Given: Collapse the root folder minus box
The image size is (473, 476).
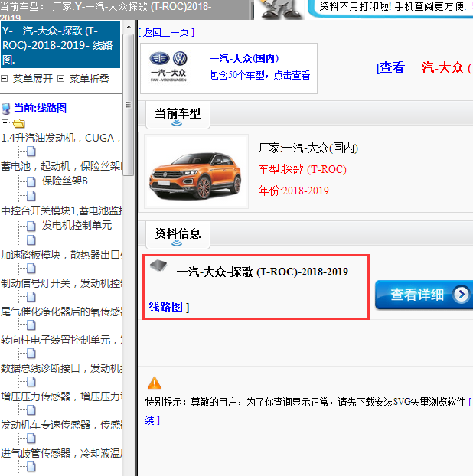Looking at the screenshot, I should tap(5, 123).
